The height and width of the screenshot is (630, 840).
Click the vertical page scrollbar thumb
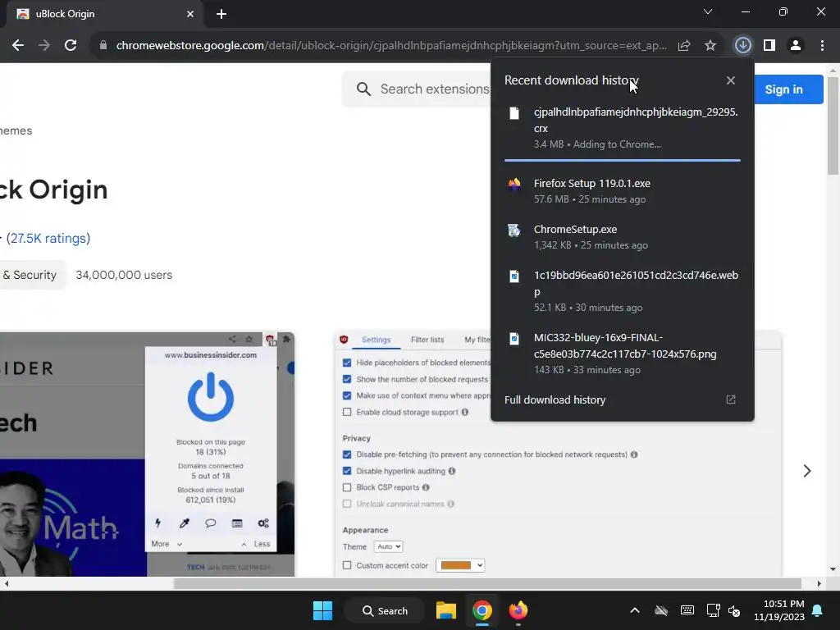click(x=833, y=126)
